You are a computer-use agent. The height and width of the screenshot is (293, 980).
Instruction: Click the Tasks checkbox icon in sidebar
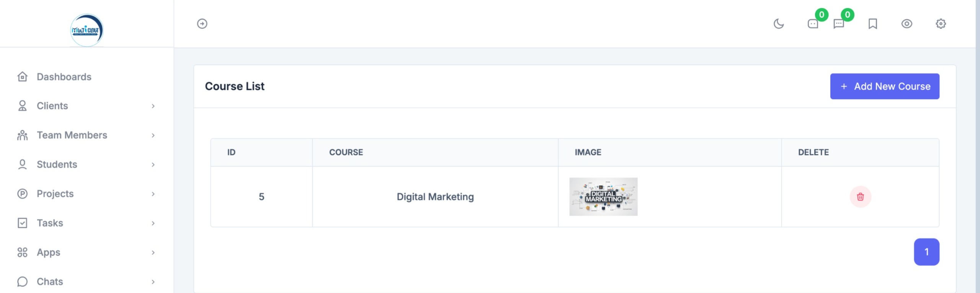coord(23,223)
